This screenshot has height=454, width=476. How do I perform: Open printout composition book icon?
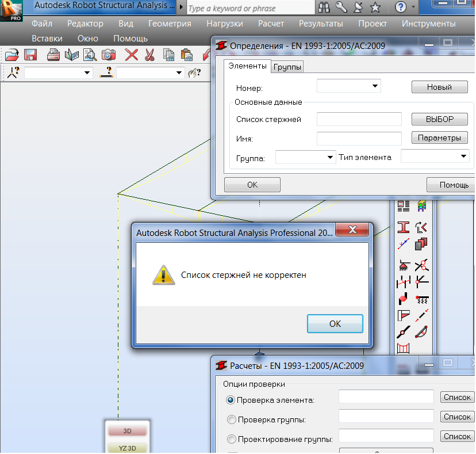(x=72, y=55)
